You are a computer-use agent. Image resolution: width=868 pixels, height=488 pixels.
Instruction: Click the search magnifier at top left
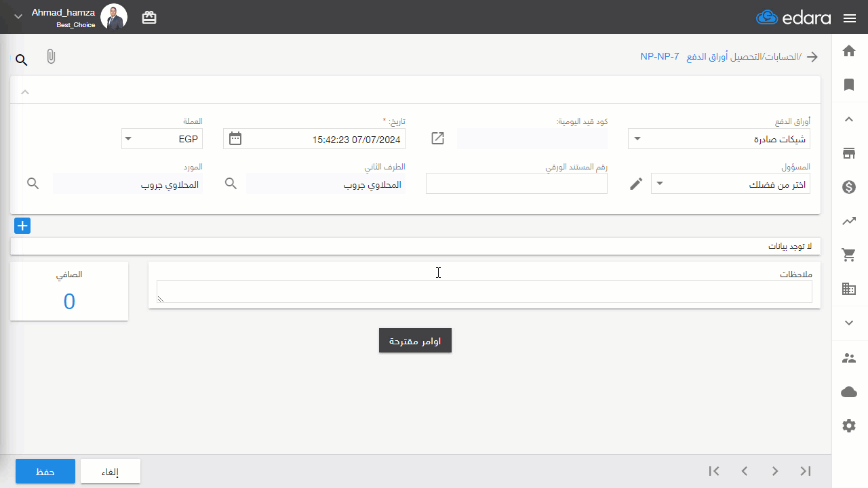click(x=22, y=60)
